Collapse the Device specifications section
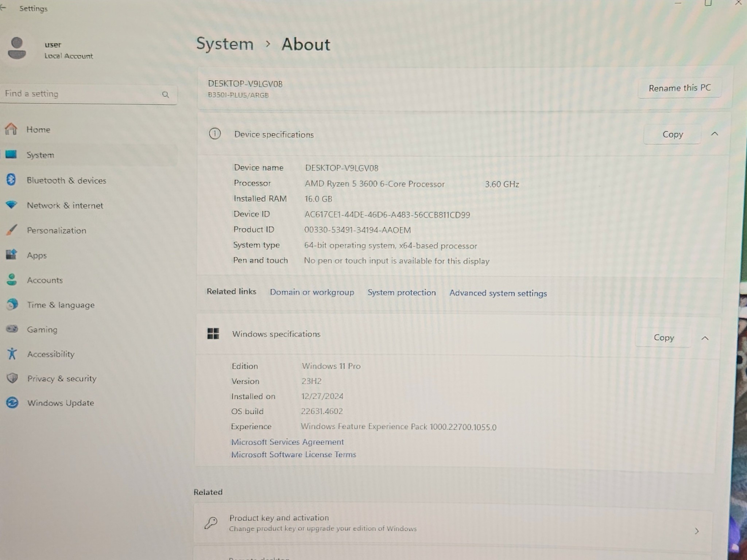The image size is (747, 560). pos(715,134)
